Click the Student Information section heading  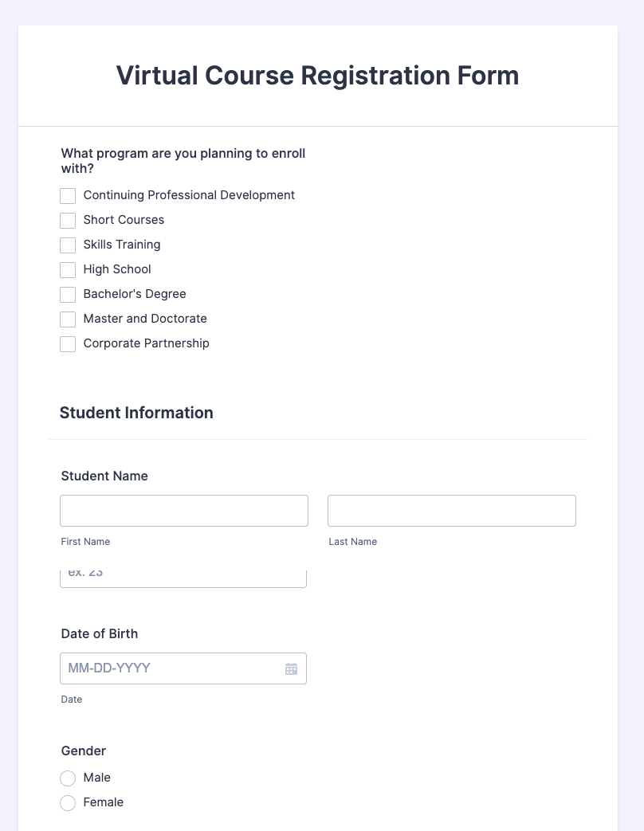point(136,413)
